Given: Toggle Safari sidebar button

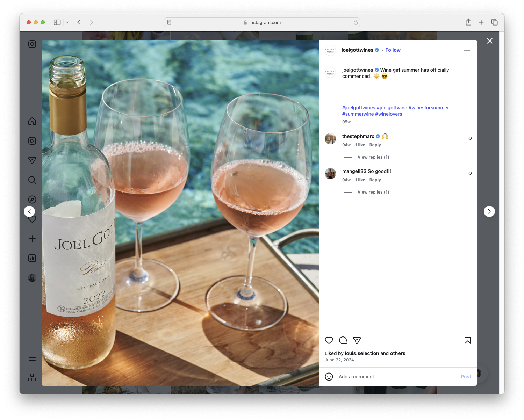Looking at the screenshot, I should (x=57, y=22).
